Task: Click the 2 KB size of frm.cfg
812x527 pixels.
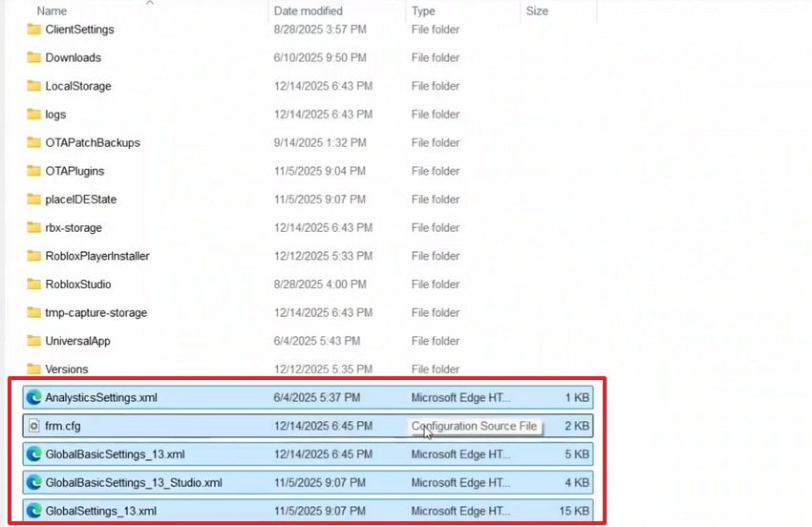Action: click(x=577, y=426)
